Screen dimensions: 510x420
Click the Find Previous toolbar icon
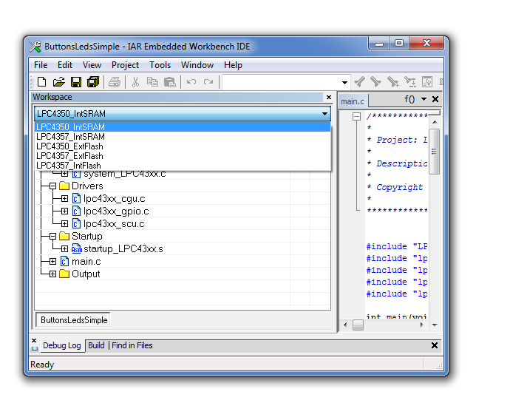(x=359, y=81)
